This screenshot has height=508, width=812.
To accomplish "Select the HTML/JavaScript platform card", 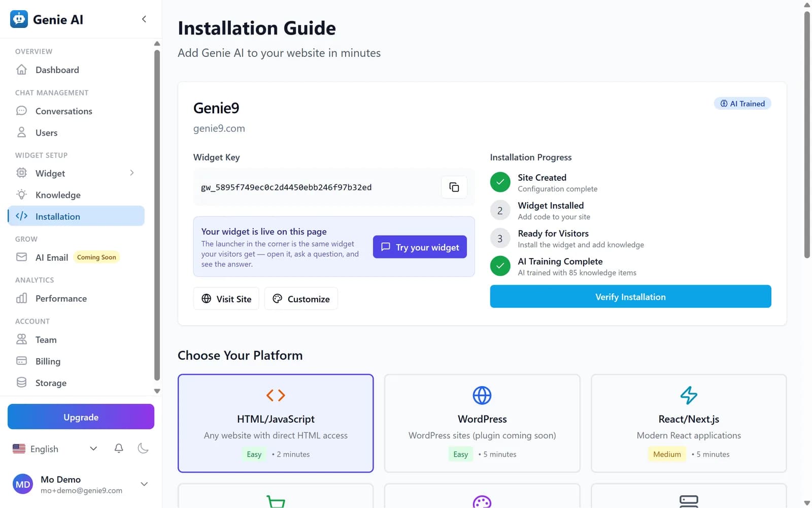I will pyautogui.click(x=276, y=423).
